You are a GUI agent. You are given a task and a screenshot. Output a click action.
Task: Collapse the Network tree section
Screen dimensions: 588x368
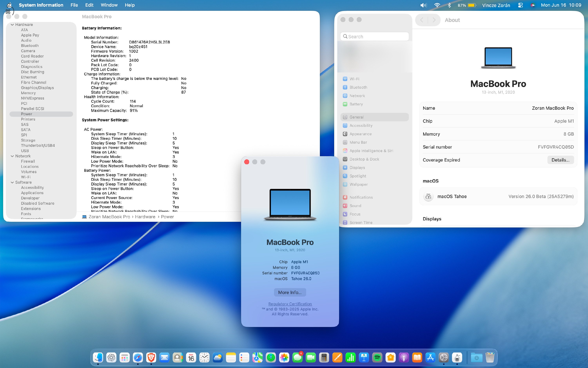pos(12,156)
